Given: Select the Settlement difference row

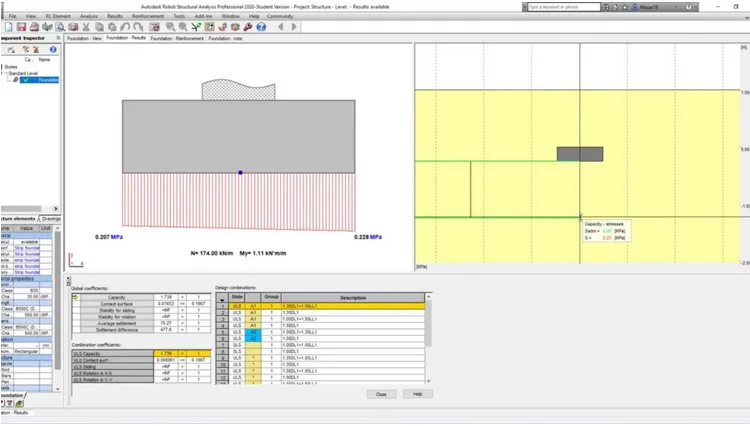Looking at the screenshot, I should pyautogui.click(x=141, y=330).
